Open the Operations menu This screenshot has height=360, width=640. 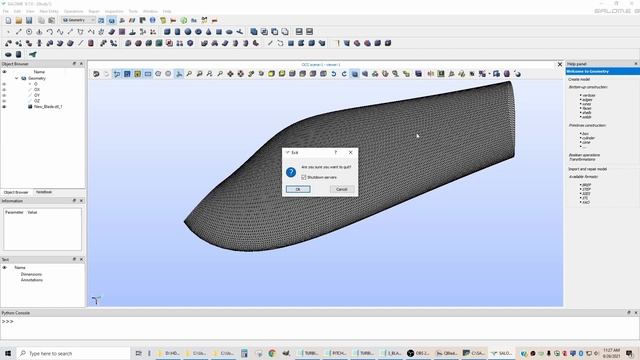click(73, 11)
